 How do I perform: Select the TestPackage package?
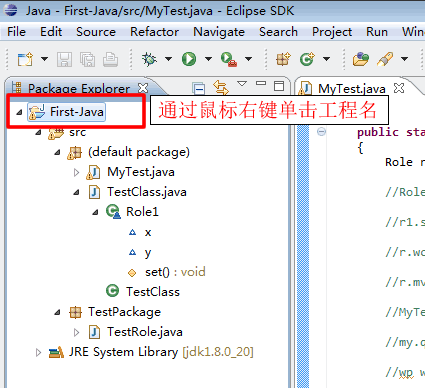point(124,312)
